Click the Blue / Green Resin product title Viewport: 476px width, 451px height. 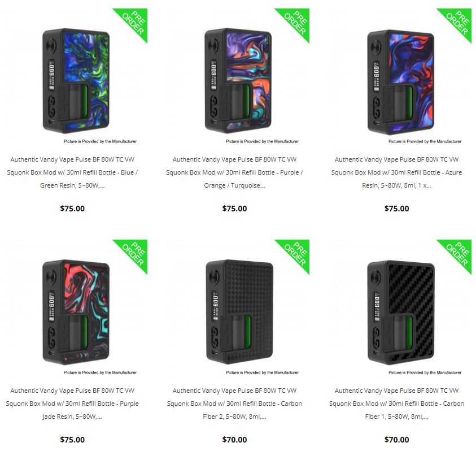click(72, 172)
